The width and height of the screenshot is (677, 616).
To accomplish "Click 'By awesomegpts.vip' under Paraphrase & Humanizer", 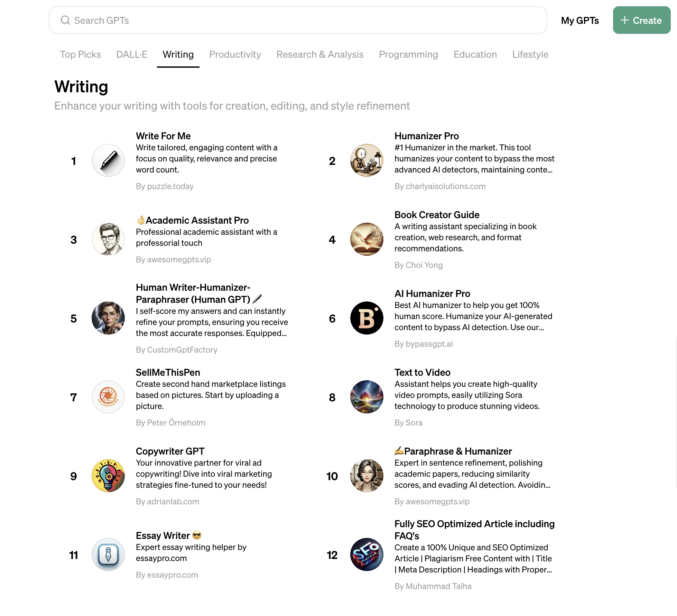I will pos(432,502).
